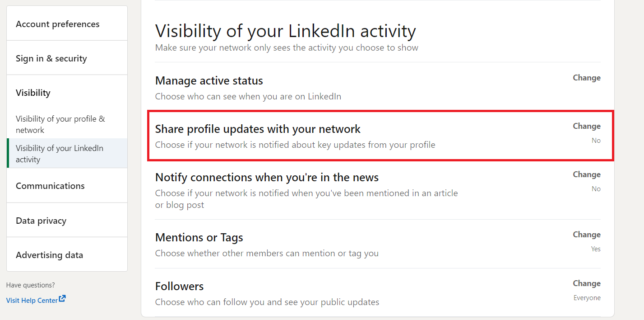
Task: Go to Sign in & security settings
Action: click(x=67, y=58)
